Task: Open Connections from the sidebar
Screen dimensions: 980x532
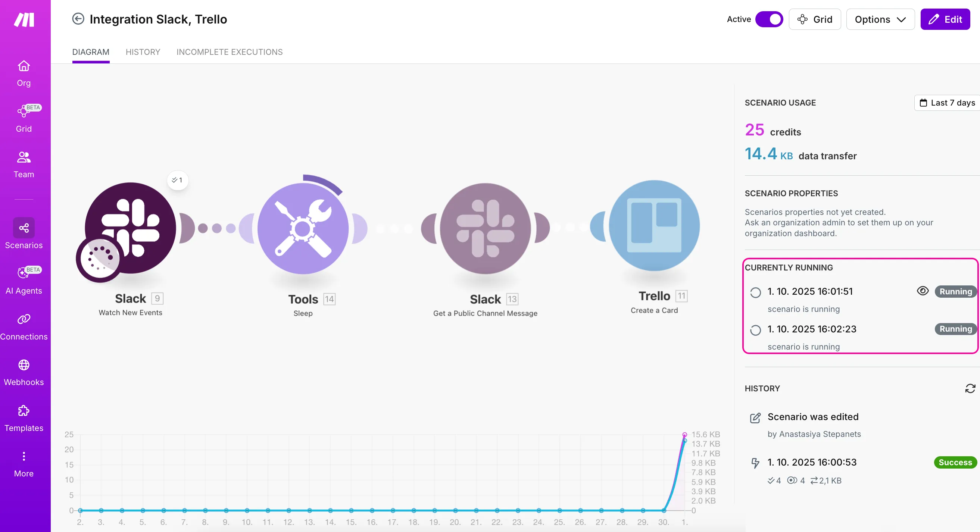Action: 24,327
